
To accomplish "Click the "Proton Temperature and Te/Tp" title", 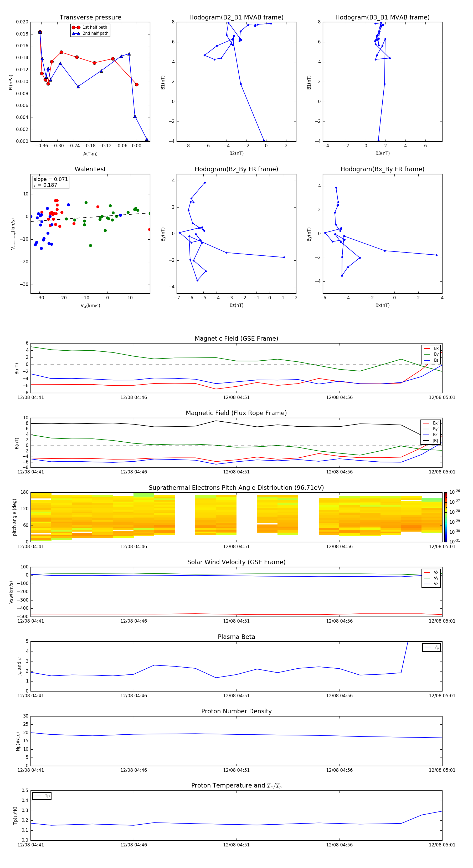I will (236, 786).
